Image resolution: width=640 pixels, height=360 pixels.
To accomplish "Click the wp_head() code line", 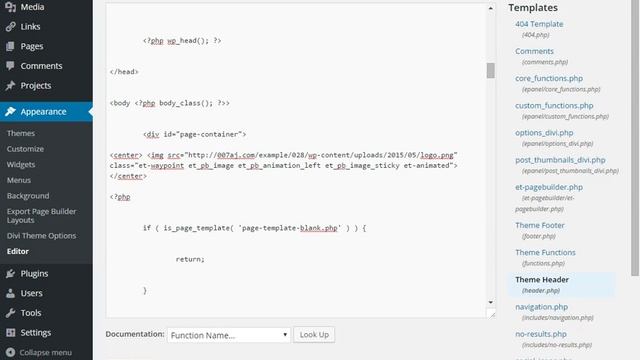I will 182,41.
